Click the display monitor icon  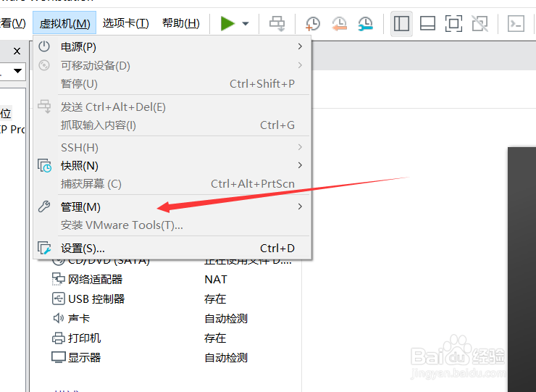click(59, 357)
